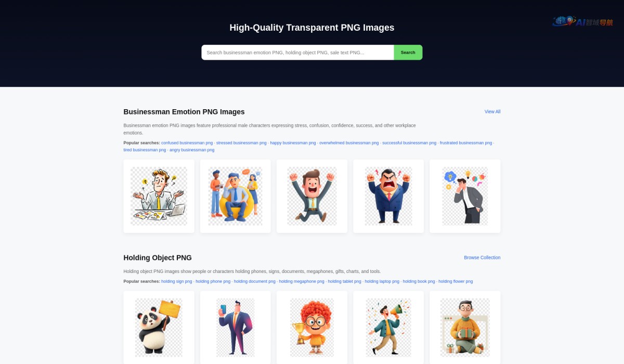Click the green Search button
624x364 pixels.
[408, 53]
